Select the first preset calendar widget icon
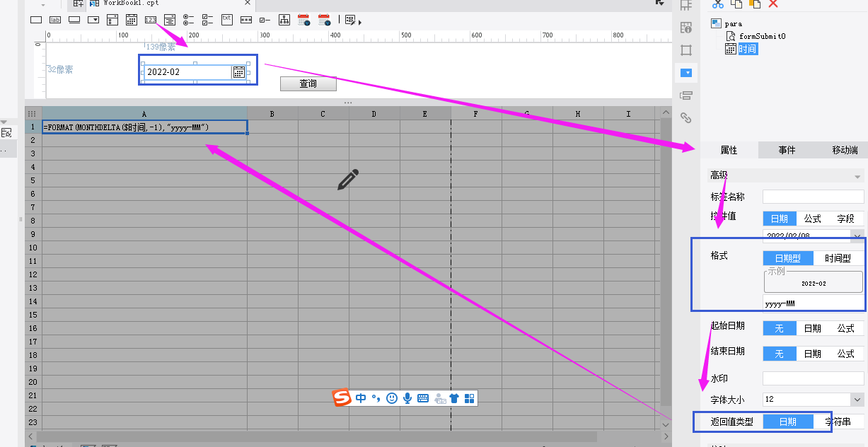 [304, 20]
